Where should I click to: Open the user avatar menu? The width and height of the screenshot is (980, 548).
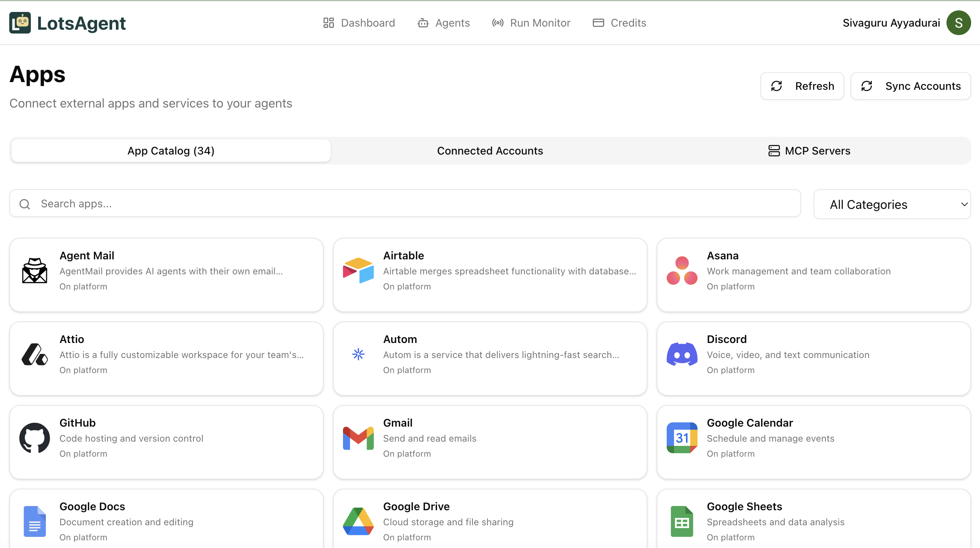(958, 23)
